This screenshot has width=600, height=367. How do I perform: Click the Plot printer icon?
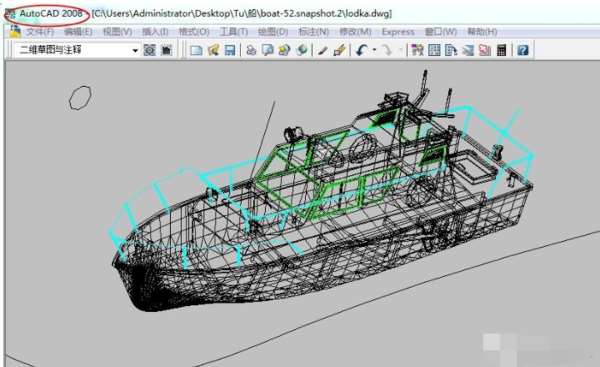tap(251, 50)
